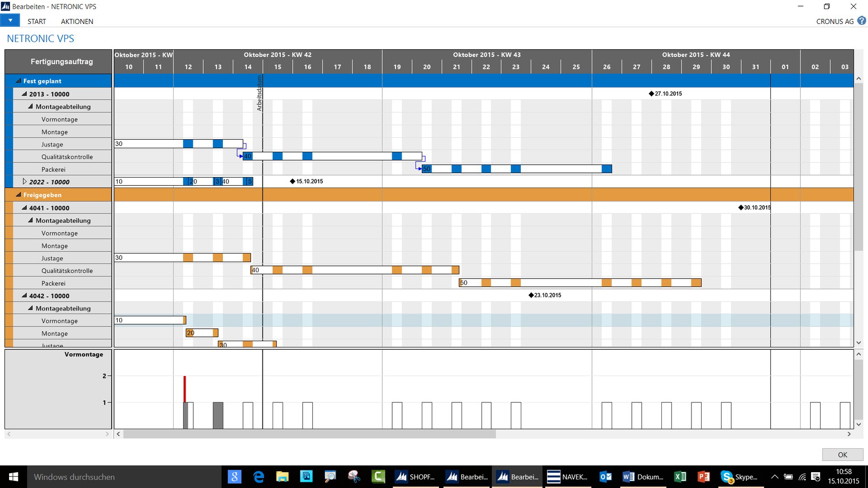Image resolution: width=868 pixels, height=488 pixels.
Task: Open the application menu via the blue arrow
Action: click(10, 20)
